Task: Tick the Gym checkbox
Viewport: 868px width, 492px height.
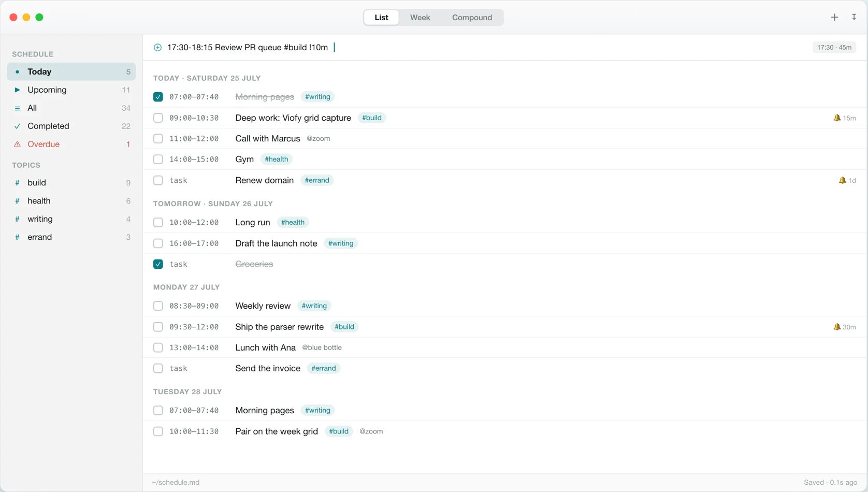Action: [x=158, y=160]
